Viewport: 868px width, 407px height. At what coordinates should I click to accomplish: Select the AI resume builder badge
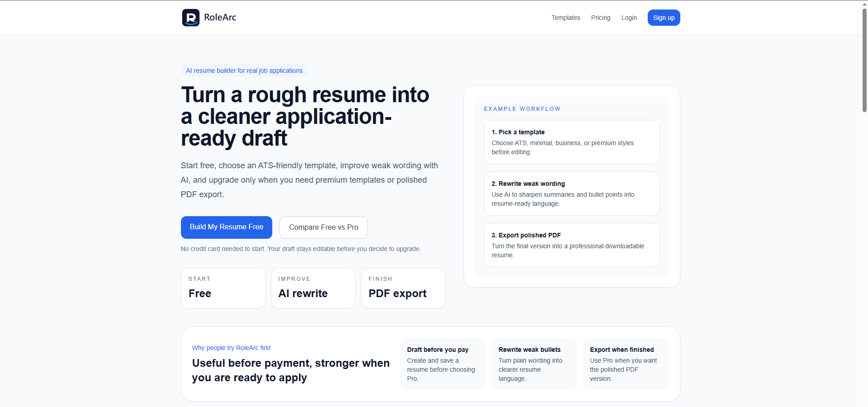click(x=244, y=71)
